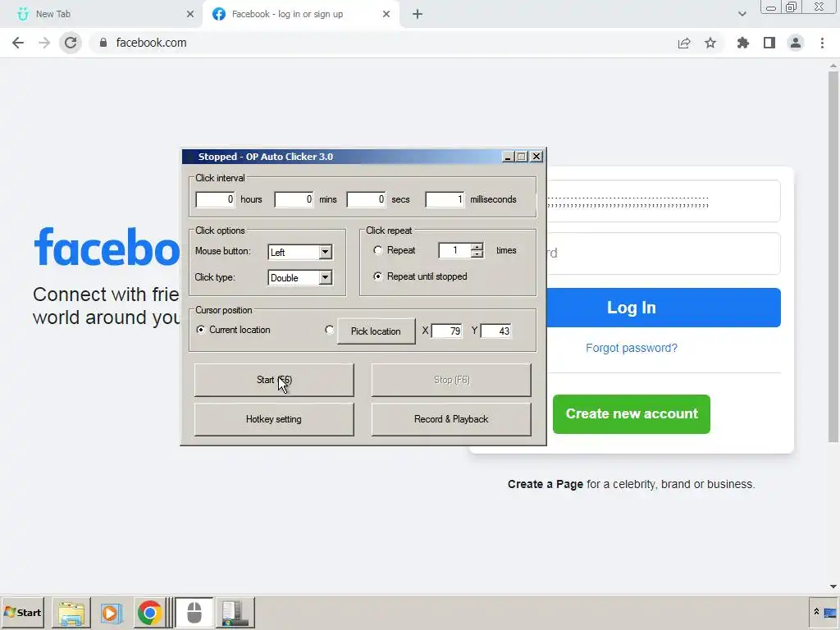This screenshot has width=840, height=630.
Task: Close the New Tab tab
Action: (x=190, y=14)
